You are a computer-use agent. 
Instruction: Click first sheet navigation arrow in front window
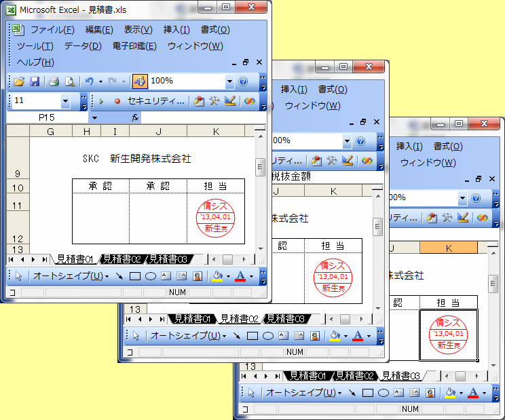point(12,259)
